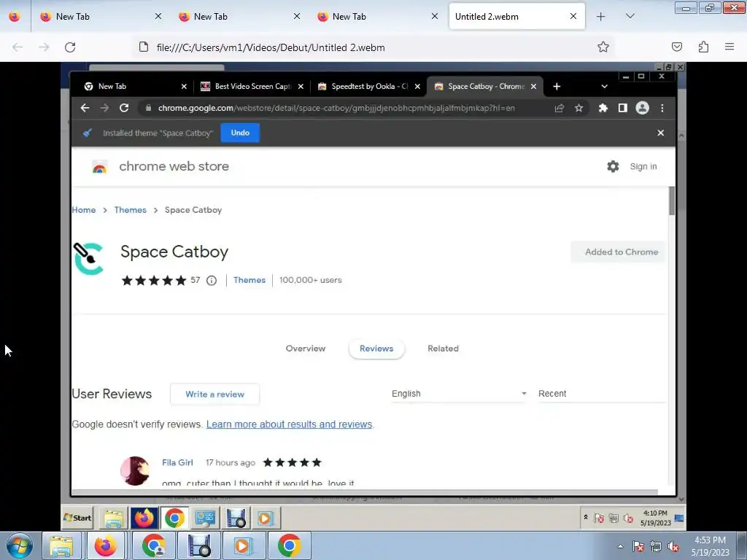This screenshot has width=747, height=560.
Task: Expand English language dropdown
Action: tap(459, 394)
